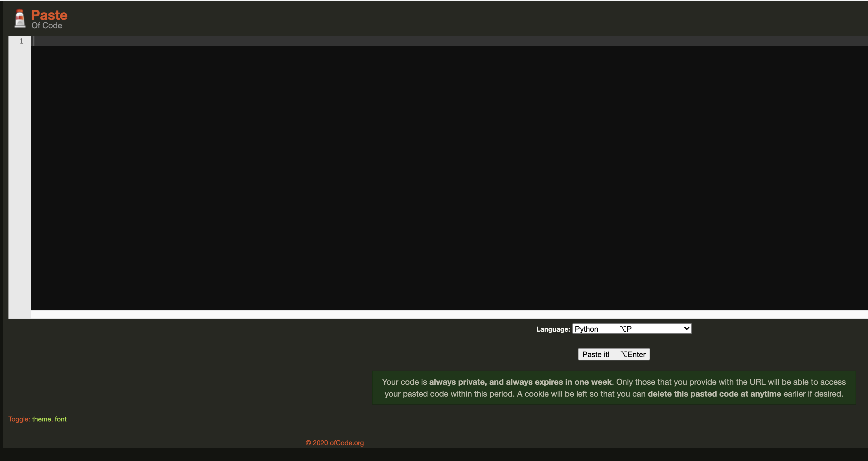Click the glue bottle logo icon
The height and width of the screenshot is (461, 868).
click(x=20, y=19)
